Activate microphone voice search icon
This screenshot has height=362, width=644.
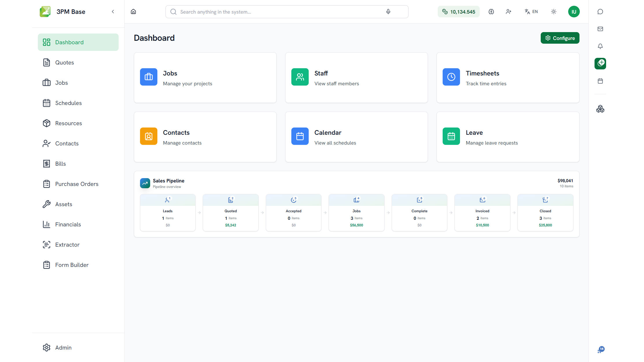point(388,12)
